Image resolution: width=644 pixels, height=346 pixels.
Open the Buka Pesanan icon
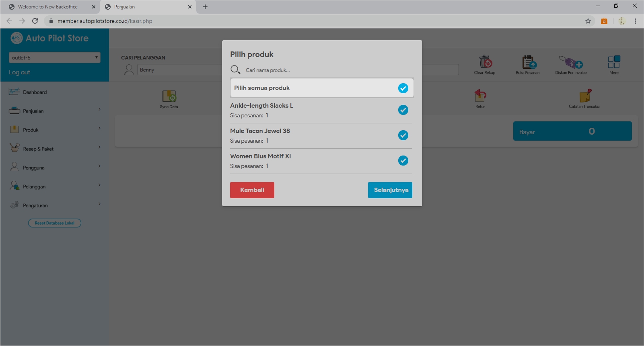tap(528, 62)
